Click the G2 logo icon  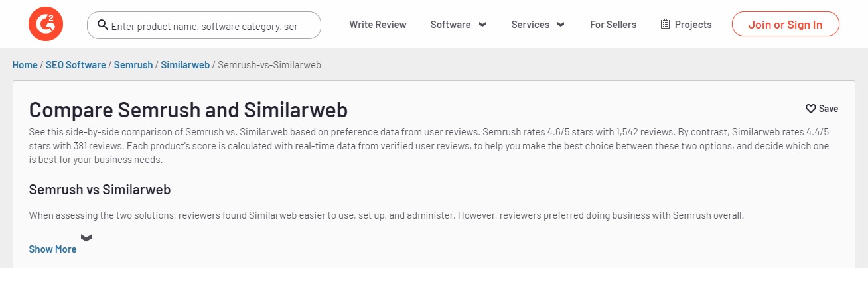point(46,25)
